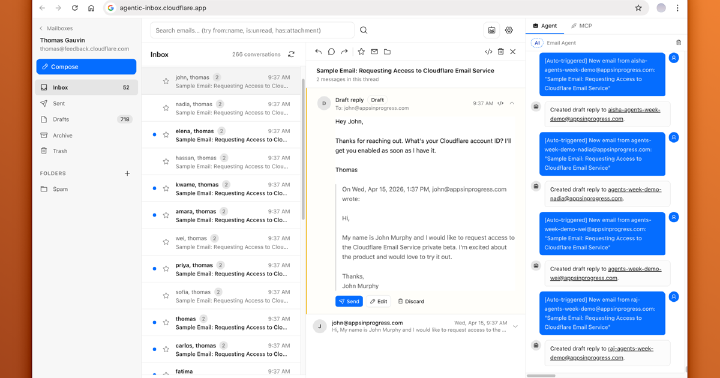Open the carlos, thomas conversation
Viewport: 720px width, 378px height.
(x=221, y=350)
